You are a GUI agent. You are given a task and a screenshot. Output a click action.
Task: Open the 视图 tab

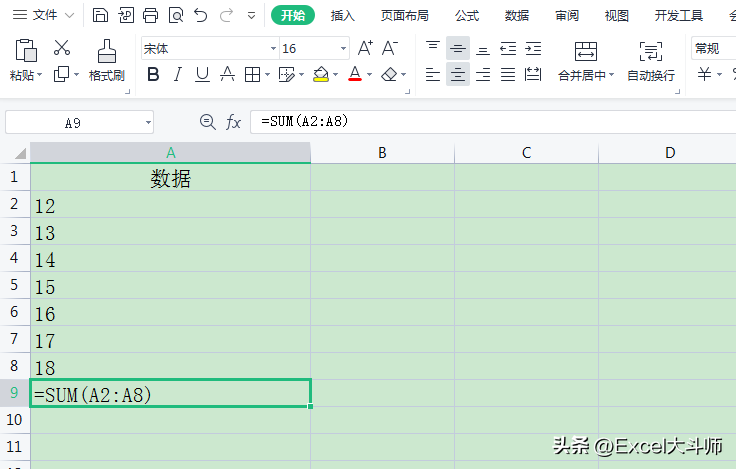tap(617, 16)
